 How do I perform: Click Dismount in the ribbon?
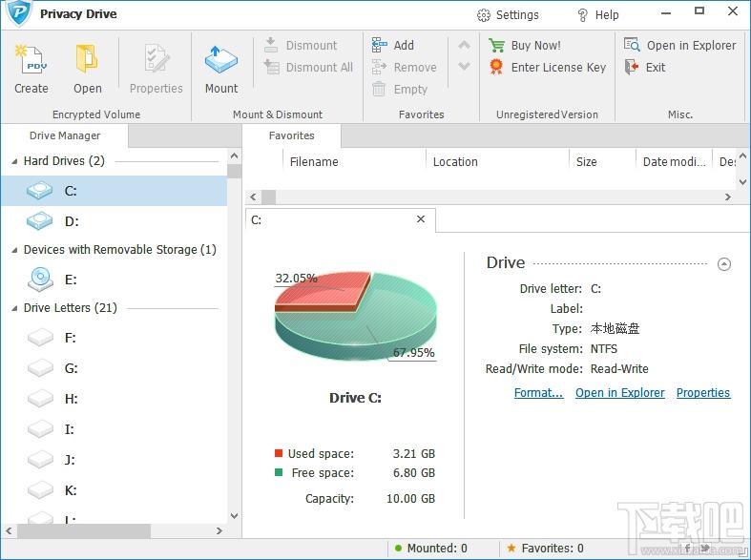click(301, 45)
